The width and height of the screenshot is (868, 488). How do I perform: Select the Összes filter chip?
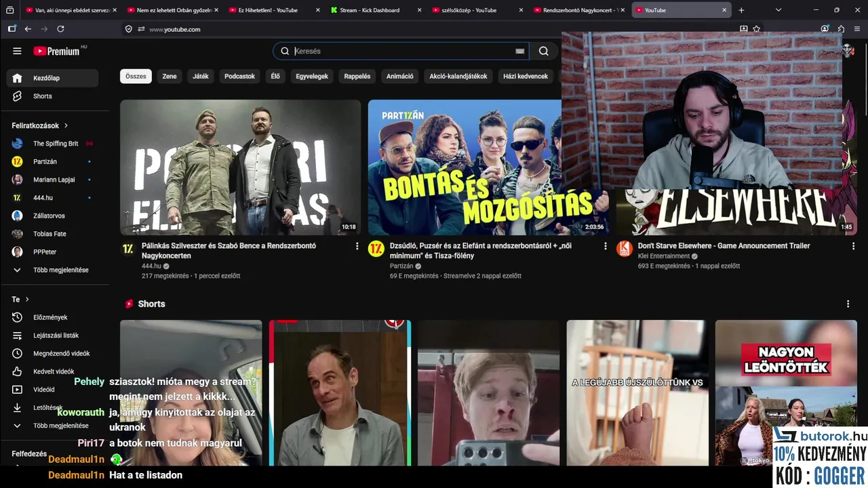tap(136, 76)
